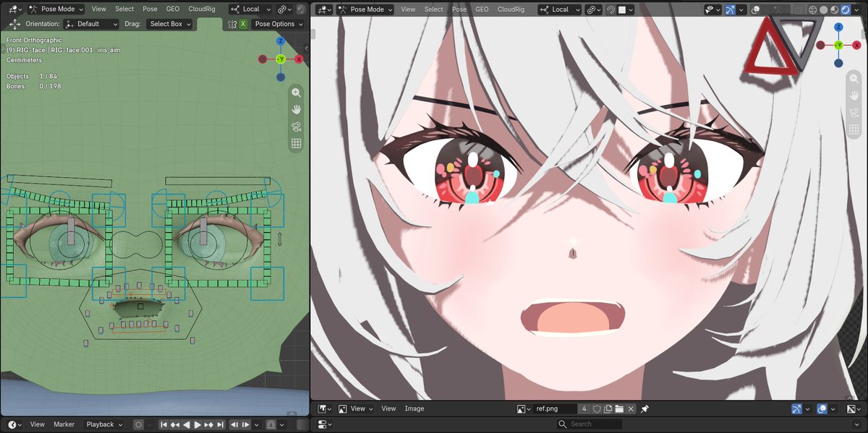868x433 pixels.
Task: Select solid shading mode
Action: [x=823, y=9]
